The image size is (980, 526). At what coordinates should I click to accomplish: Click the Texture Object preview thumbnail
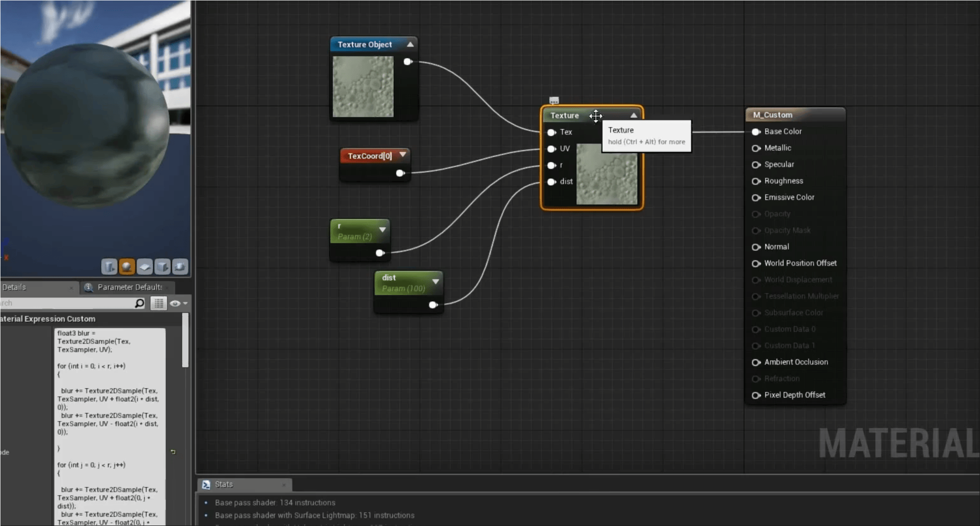(x=363, y=86)
